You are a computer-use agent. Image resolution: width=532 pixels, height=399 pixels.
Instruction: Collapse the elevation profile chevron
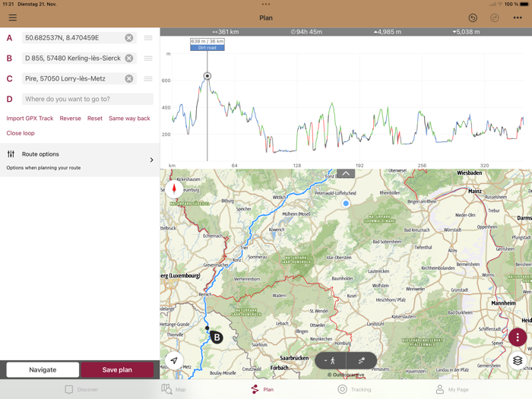(346, 173)
